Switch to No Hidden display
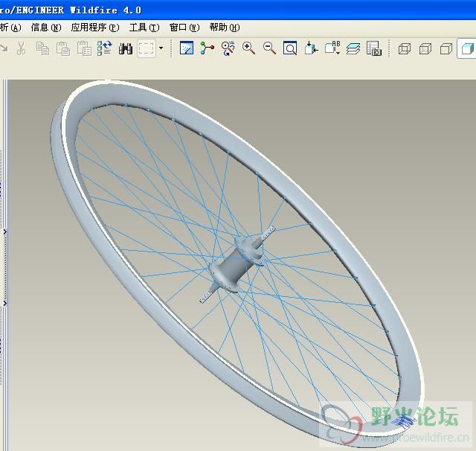The width and height of the screenshot is (476, 451). point(446,48)
